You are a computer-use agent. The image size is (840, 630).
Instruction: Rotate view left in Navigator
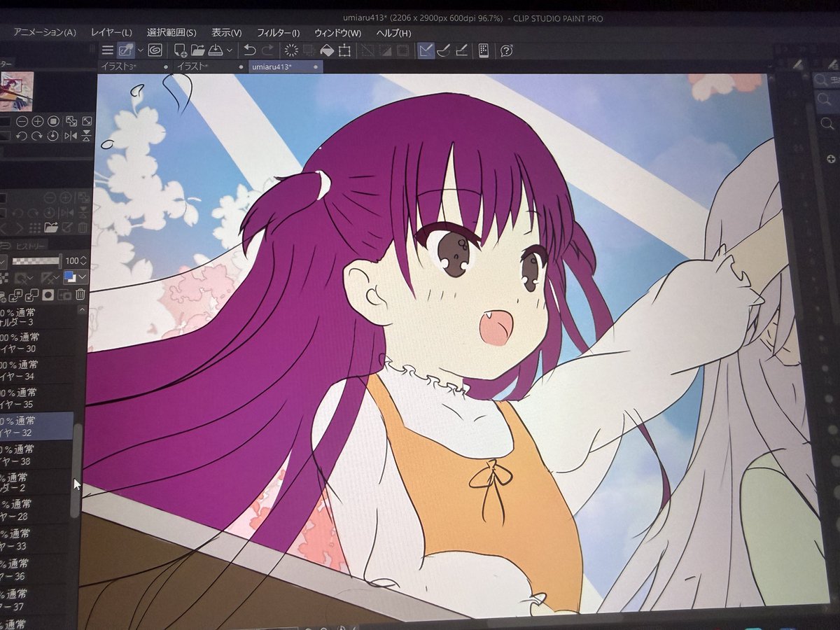point(21,136)
